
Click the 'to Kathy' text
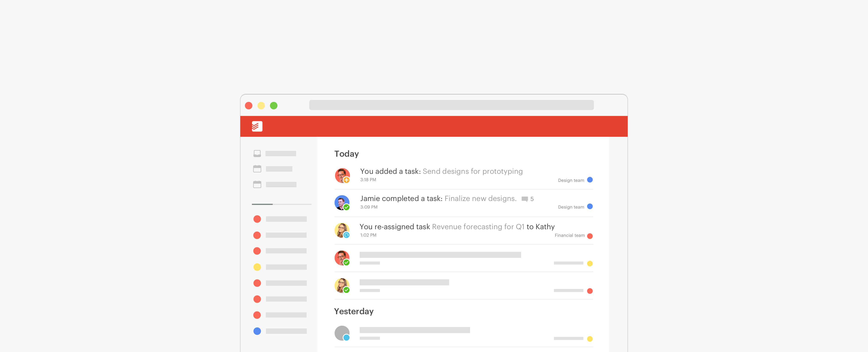541,227
